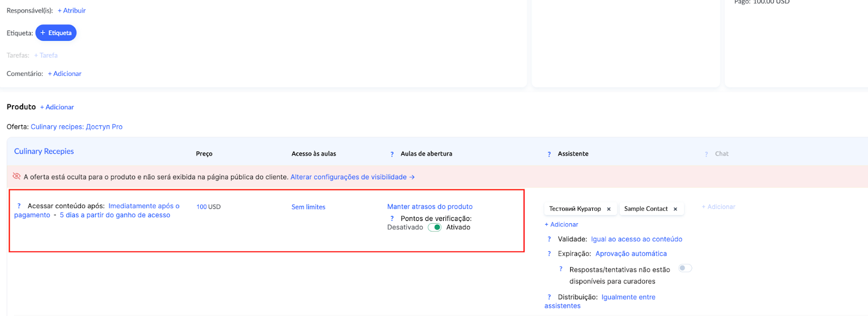Open the Igual ao acesso ao conteúdo option
This screenshot has width=868, height=316.
636,239
